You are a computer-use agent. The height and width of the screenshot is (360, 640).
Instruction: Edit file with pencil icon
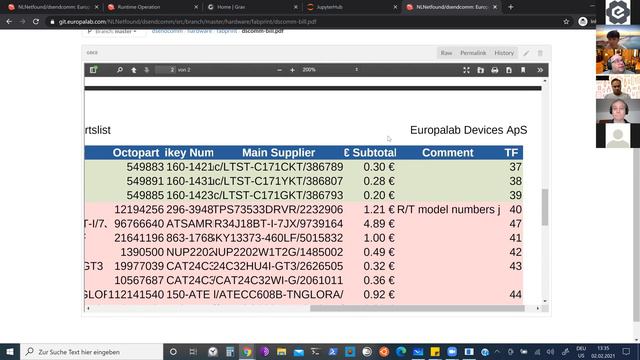coord(527,53)
